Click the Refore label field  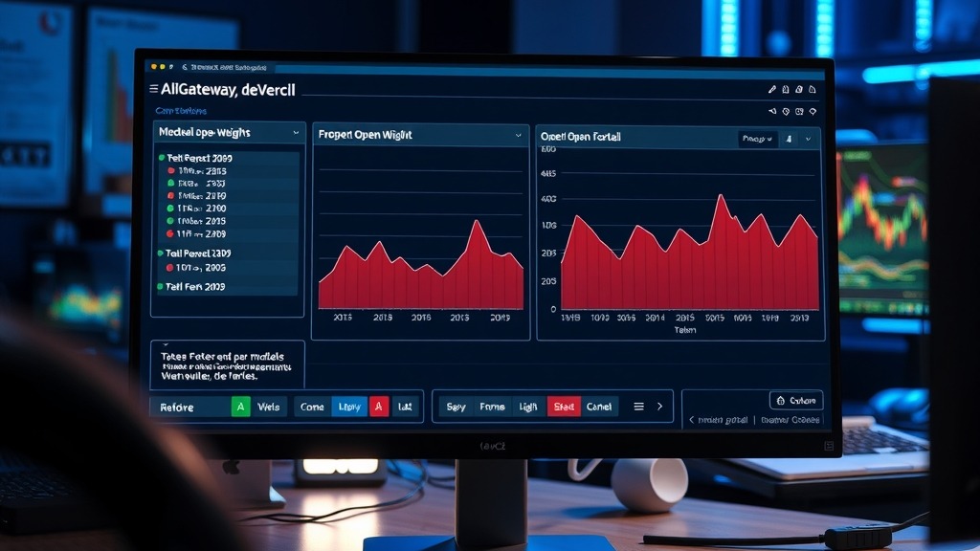(x=190, y=408)
